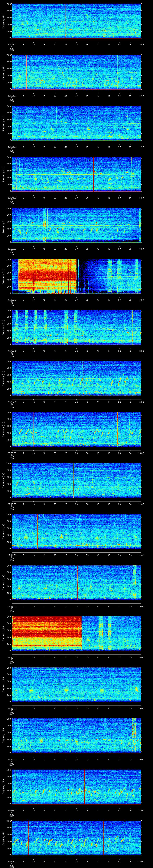Image resolution: width=153 pixels, height=868 pixels.
Task: Select the '22:16:00' start time label
Action: click(x=12, y=810)
